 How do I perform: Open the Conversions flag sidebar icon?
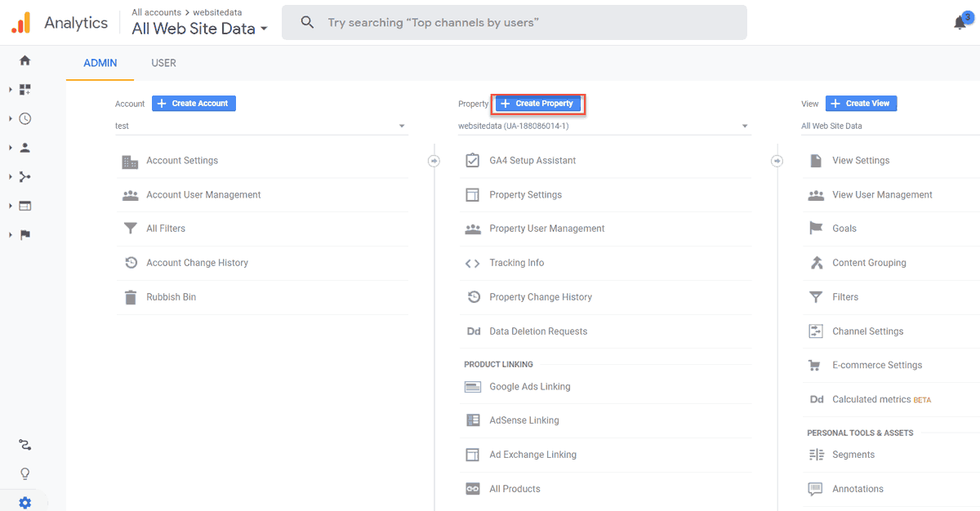24,235
